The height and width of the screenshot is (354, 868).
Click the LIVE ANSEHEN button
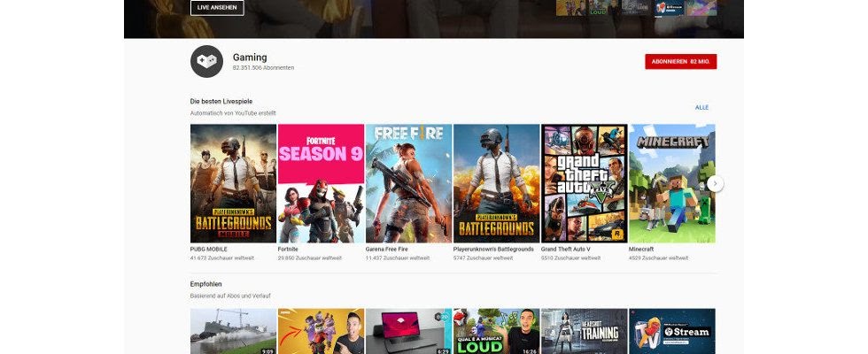tap(217, 8)
